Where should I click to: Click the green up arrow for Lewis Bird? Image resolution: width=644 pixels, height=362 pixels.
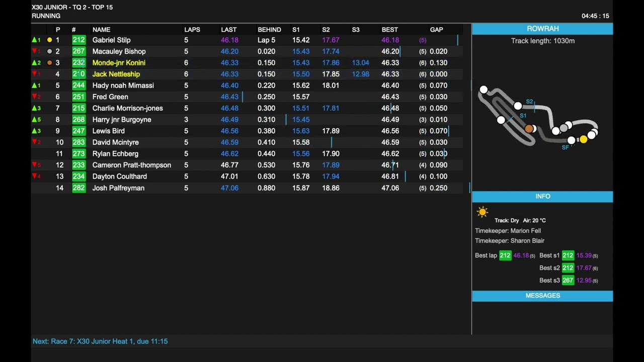35,131
